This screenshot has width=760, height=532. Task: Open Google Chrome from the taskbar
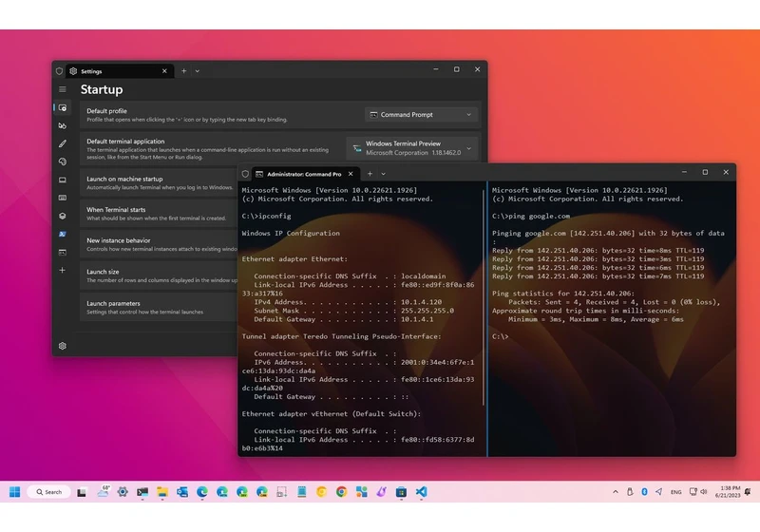tap(342, 492)
